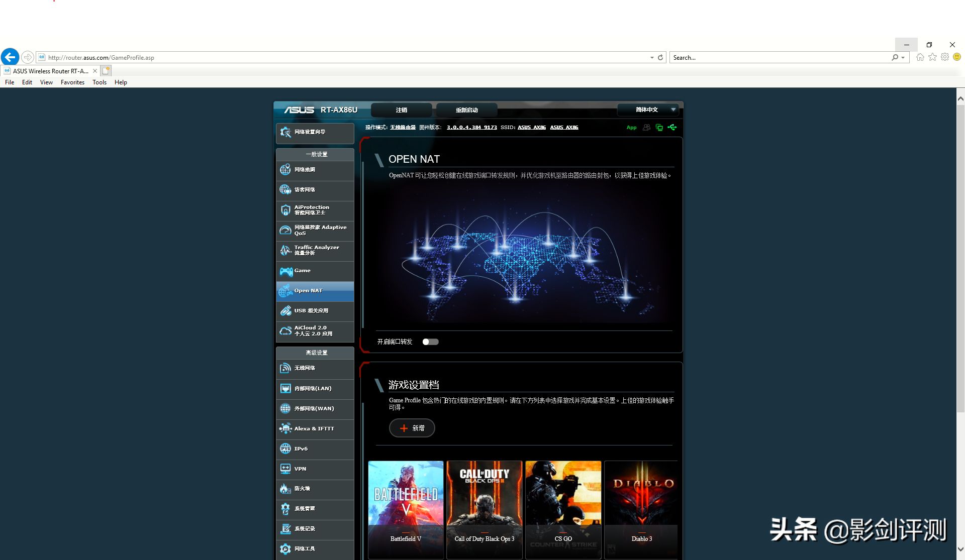
Task: Open the AiProtection shield icon
Action: pyautogui.click(x=285, y=210)
